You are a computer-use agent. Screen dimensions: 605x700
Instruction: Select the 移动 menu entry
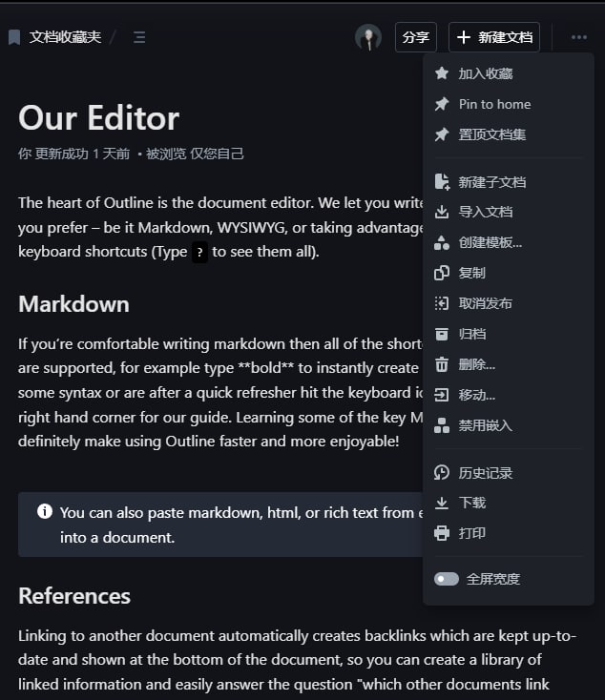476,395
